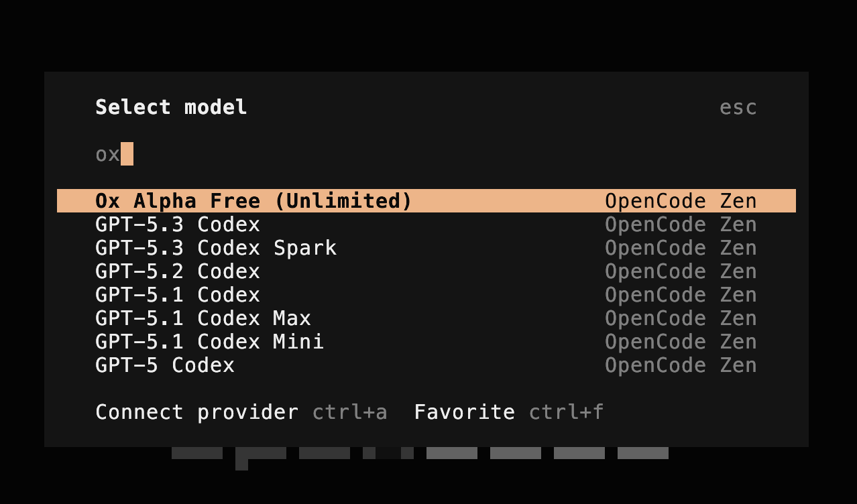The height and width of the screenshot is (504, 857).
Task: Click OpenCode Zen provider on highlighted row
Action: point(681,201)
